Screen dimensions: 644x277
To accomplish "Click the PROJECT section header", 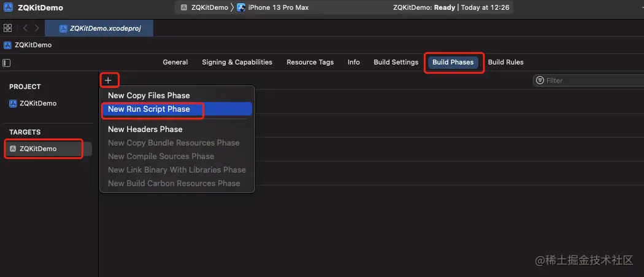I will pyautogui.click(x=25, y=87).
